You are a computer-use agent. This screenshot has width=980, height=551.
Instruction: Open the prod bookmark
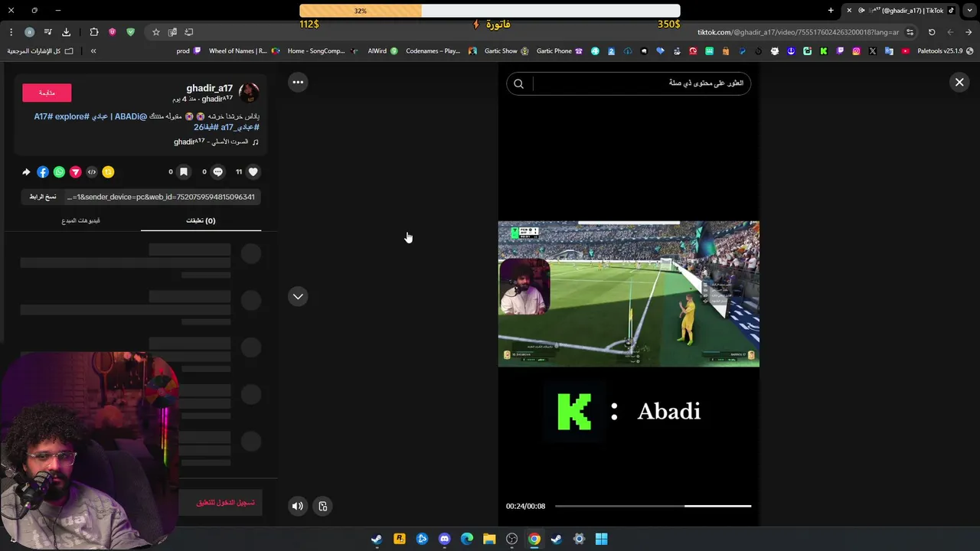(x=188, y=51)
